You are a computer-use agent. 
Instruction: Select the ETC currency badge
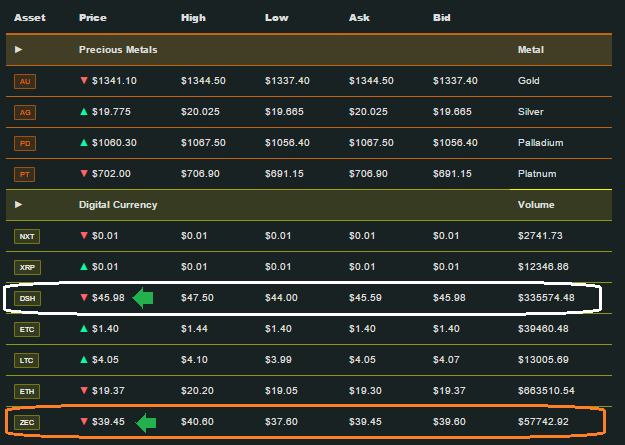pos(27,329)
